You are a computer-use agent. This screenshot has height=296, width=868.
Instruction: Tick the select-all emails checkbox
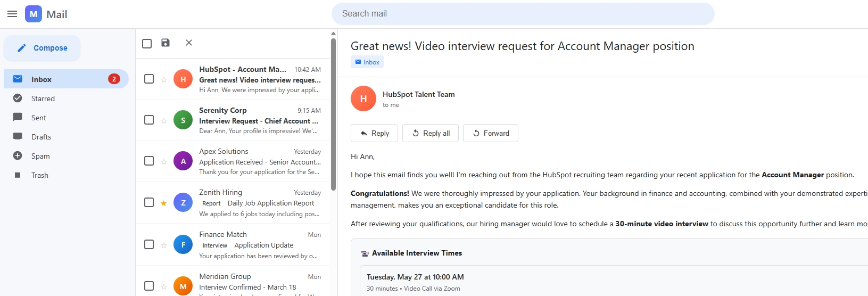point(147,43)
